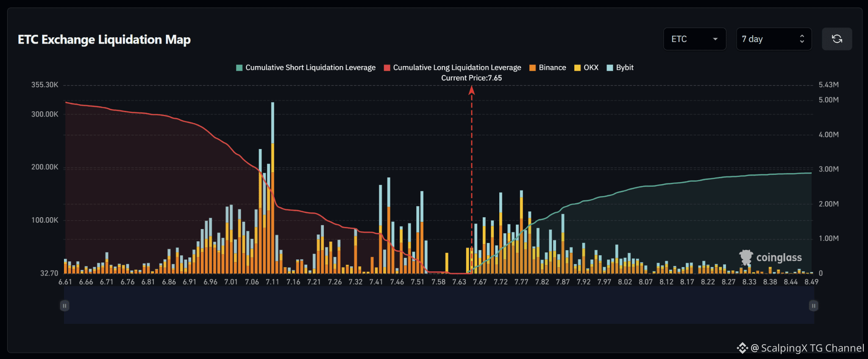Click the green Short Liquidation legend square
Viewport: 868px width, 359px height.
pyautogui.click(x=239, y=68)
